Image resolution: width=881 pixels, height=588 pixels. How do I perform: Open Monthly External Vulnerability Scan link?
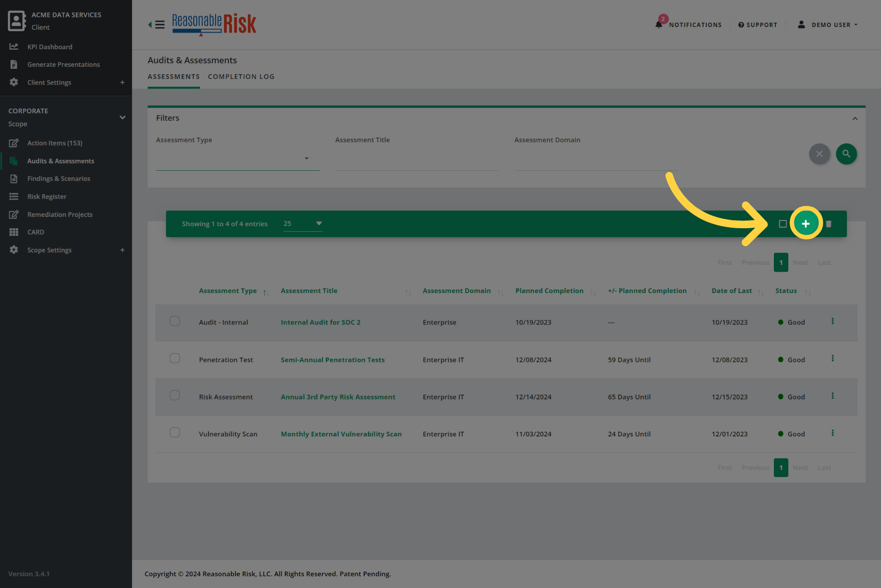341,434
